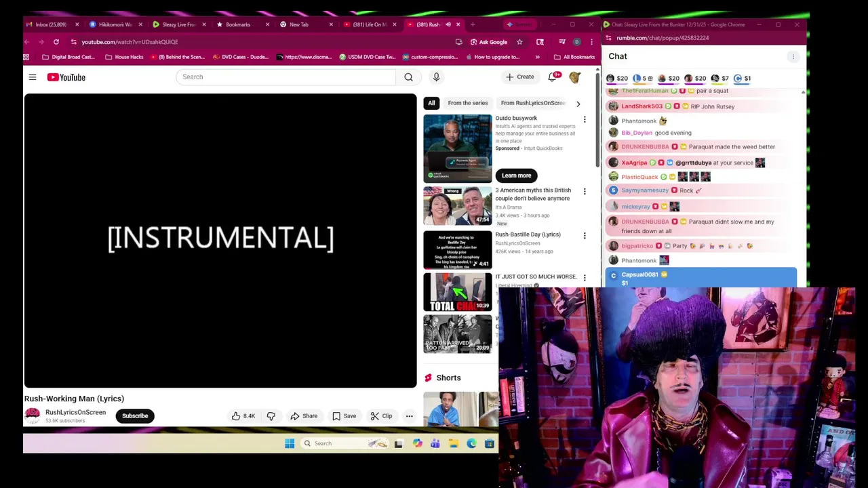Image resolution: width=868 pixels, height=488 pixels.
Task: Switch to the Bookmarks tab
Action: point(237,25)
